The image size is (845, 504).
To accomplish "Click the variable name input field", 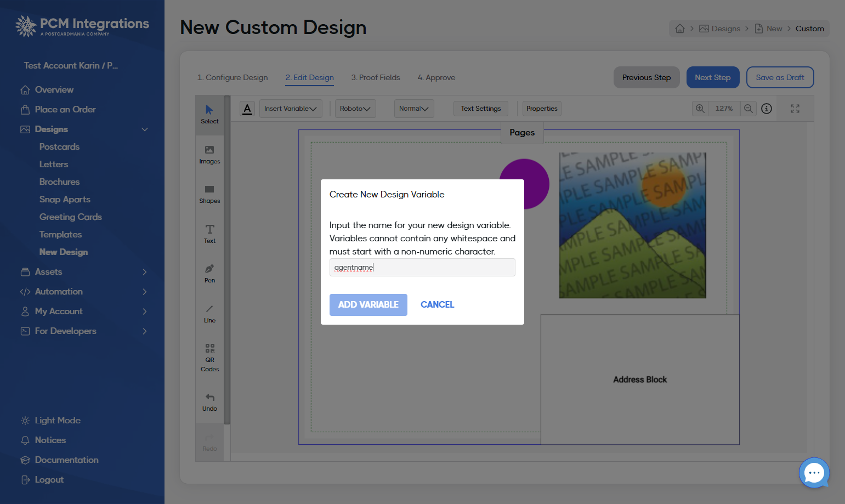I will (422, 268).
